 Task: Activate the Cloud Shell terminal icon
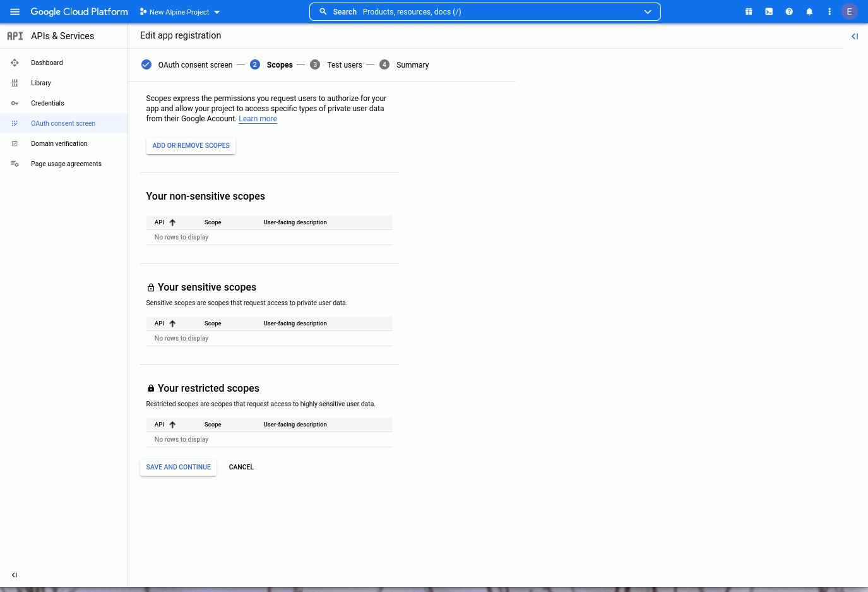point(769,12)
